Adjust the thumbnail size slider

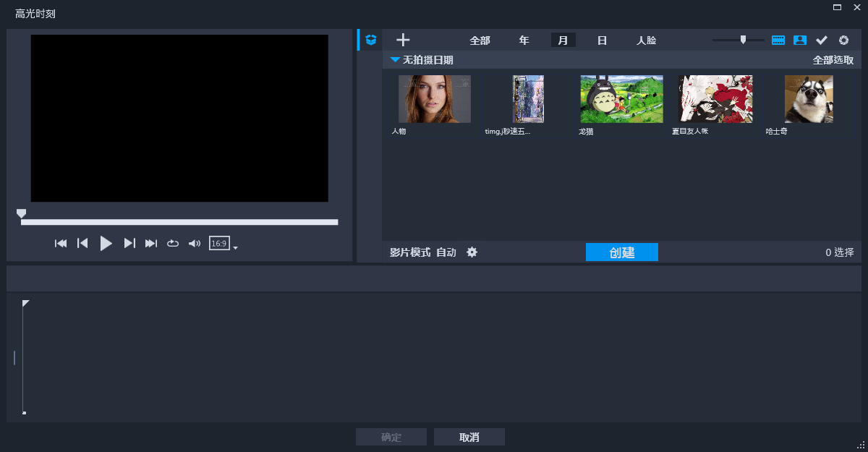[744, 40]
